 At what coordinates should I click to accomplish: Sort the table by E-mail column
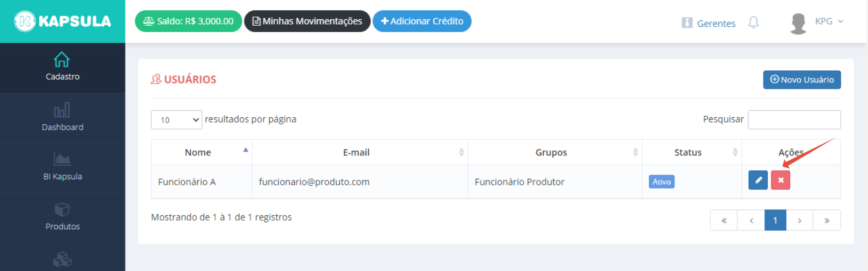[x=360, y=153]
